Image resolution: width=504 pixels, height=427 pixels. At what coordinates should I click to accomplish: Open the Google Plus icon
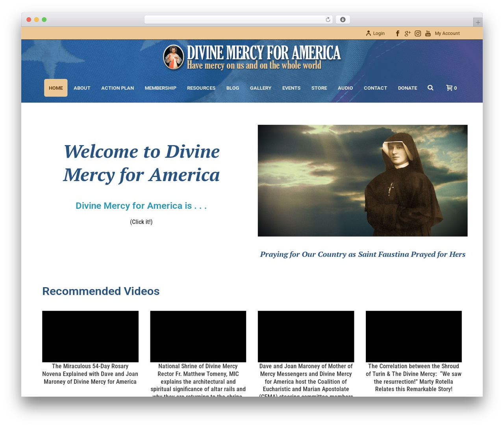click(408, 33)
